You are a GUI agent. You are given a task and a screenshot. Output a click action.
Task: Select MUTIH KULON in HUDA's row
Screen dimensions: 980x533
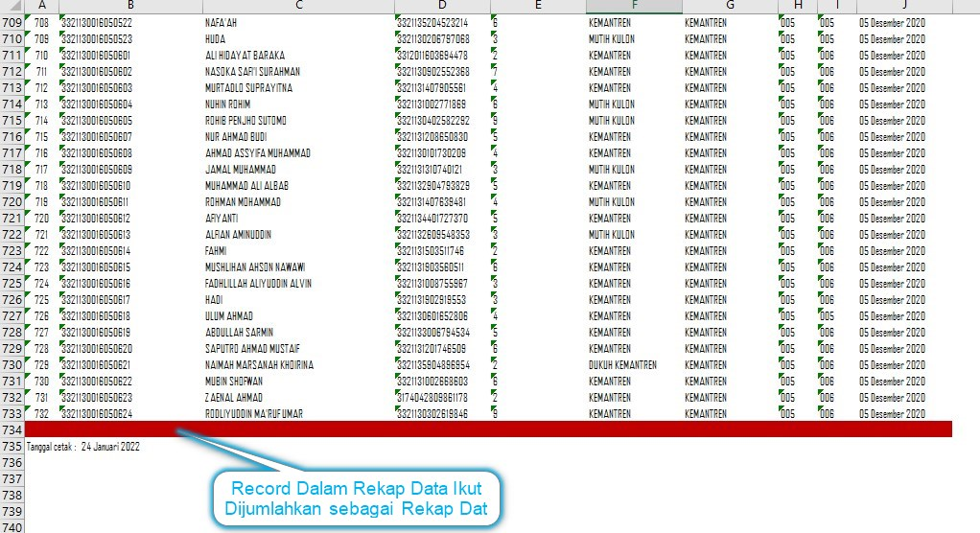click(635, 38)
